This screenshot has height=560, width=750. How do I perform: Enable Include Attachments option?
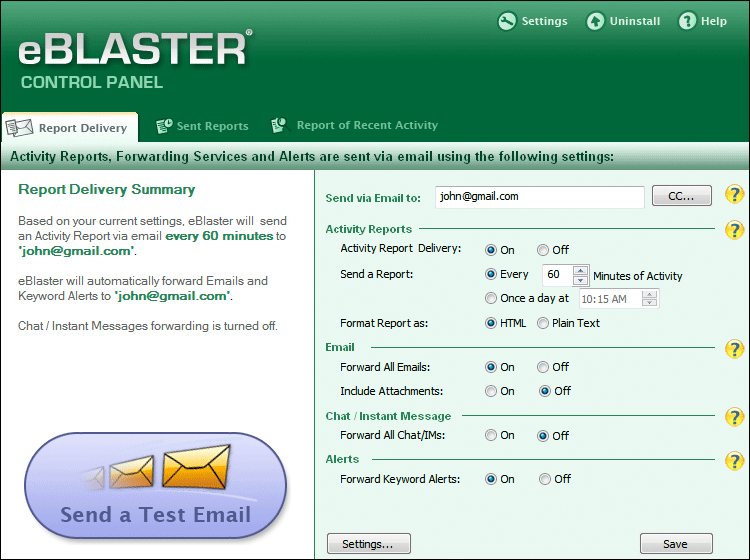[x=491, y=391]
